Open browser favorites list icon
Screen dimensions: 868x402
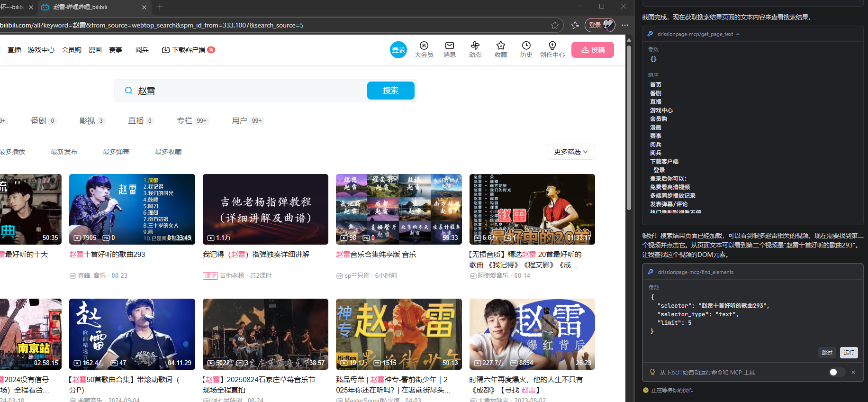click(575, 25)
